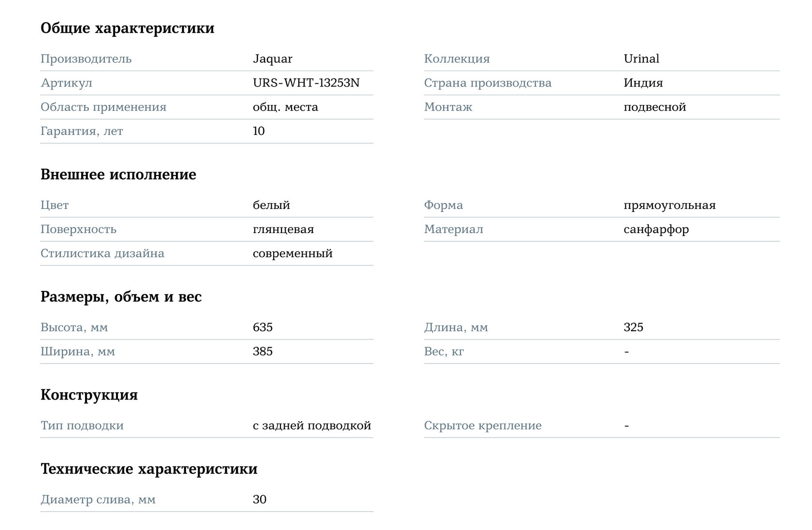Click the Jaquar manufacturer value

[272, 59]
